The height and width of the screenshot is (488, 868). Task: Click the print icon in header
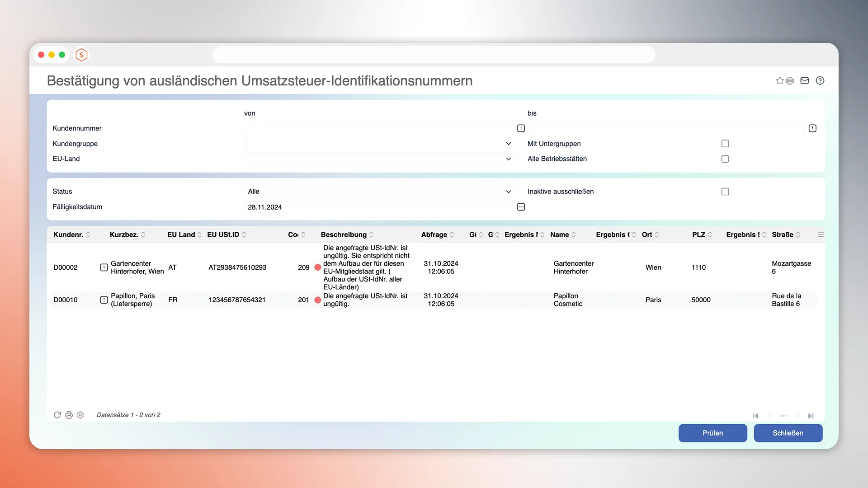tap(790, 81)
